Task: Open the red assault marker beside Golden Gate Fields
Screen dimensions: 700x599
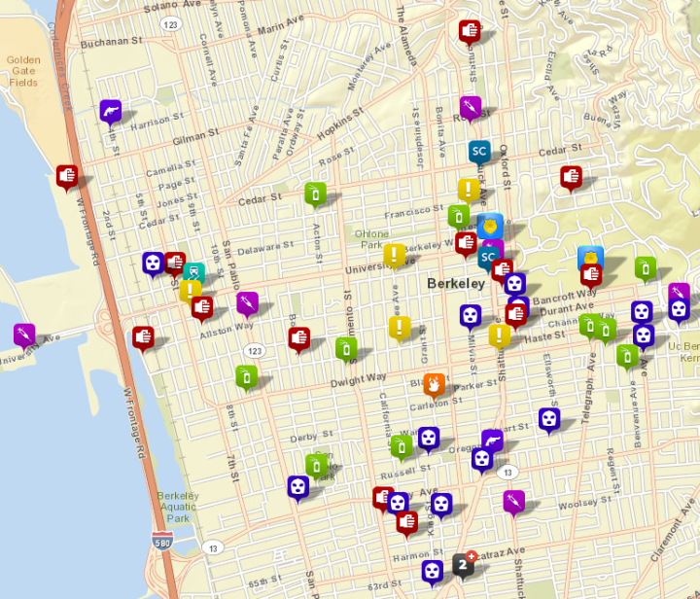Action: click(x=67, y=177)
